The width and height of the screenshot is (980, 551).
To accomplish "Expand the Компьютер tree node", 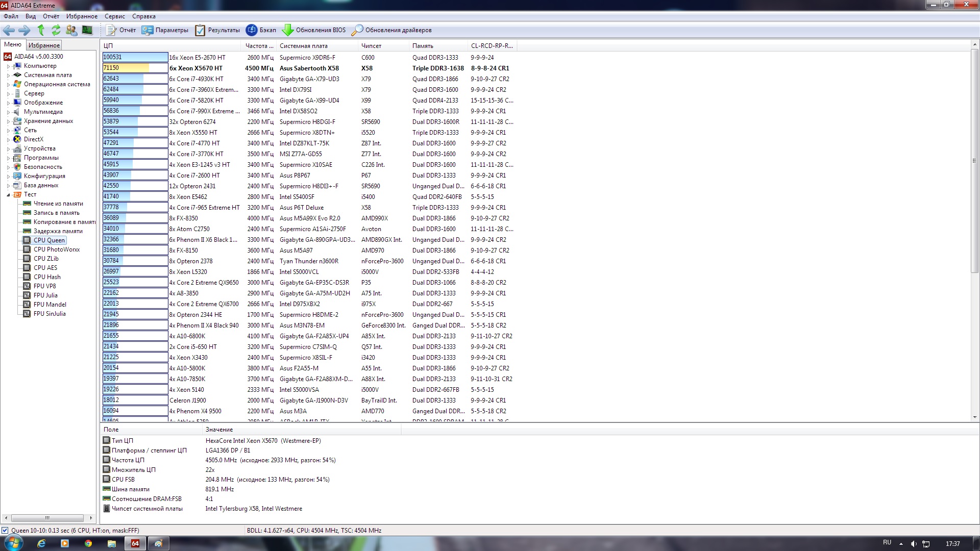I will coord(8,66).
